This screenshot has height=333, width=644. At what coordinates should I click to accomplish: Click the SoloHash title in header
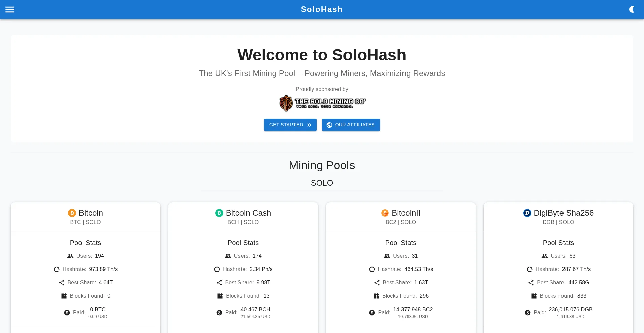pos(322,9)
